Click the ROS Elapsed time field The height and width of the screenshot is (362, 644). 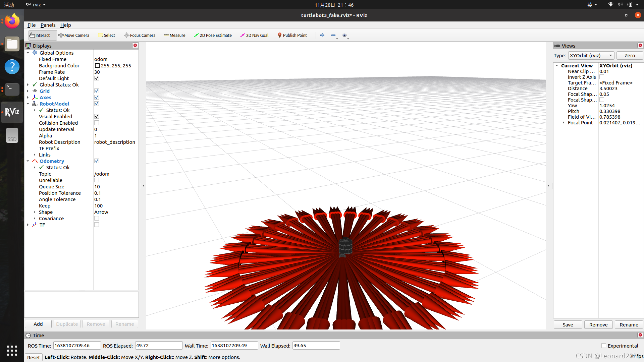click(x=159, y=346)
